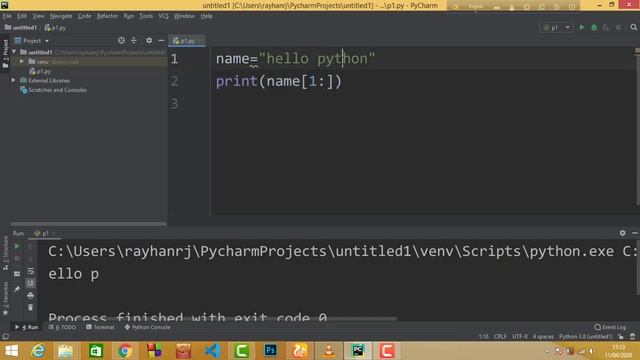Start debugging with the green bug icon

point(594,27)
